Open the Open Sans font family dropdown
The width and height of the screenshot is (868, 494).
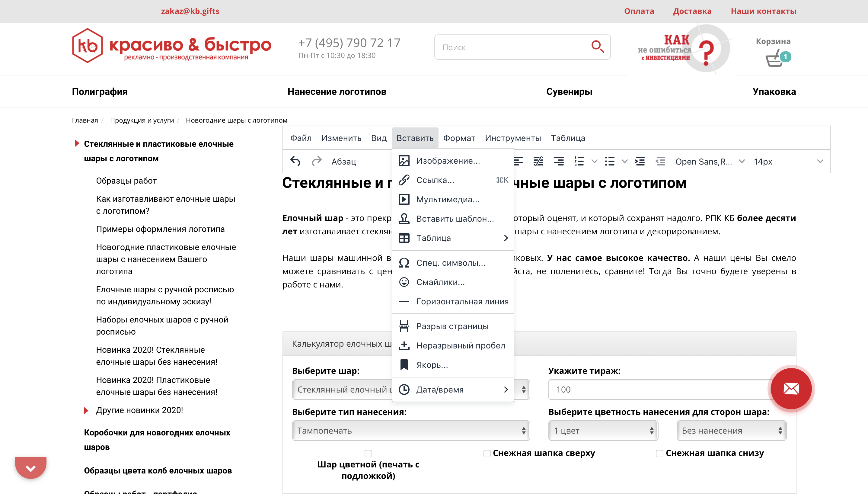[x=710, y=162]
